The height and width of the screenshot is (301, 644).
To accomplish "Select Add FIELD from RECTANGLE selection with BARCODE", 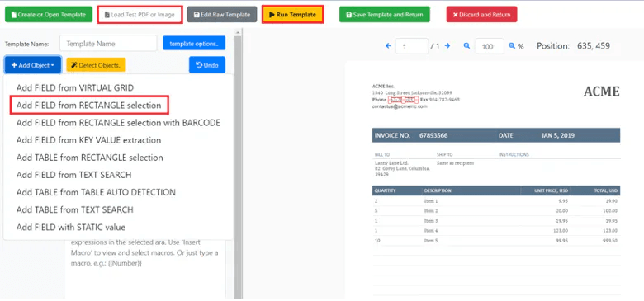I will point(118,123).
